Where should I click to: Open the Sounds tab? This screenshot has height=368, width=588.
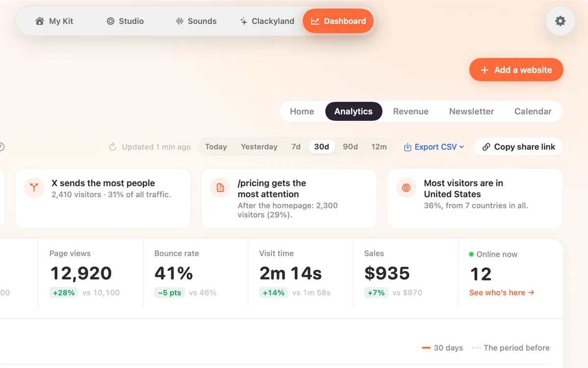pyautogui.click(x=196, y=21)
